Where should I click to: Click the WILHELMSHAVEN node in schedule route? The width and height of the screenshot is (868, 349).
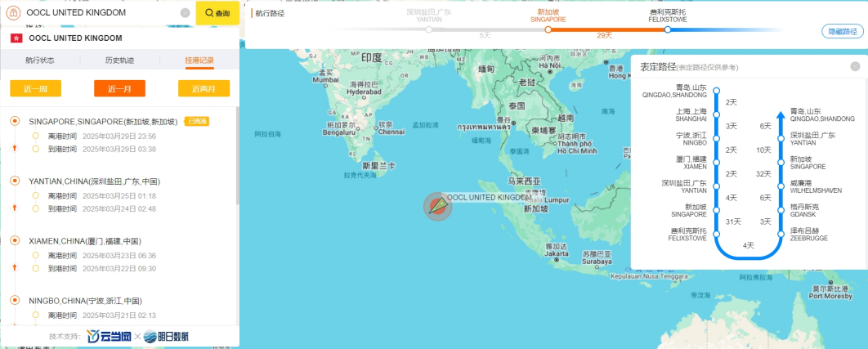tap(780, 186)
